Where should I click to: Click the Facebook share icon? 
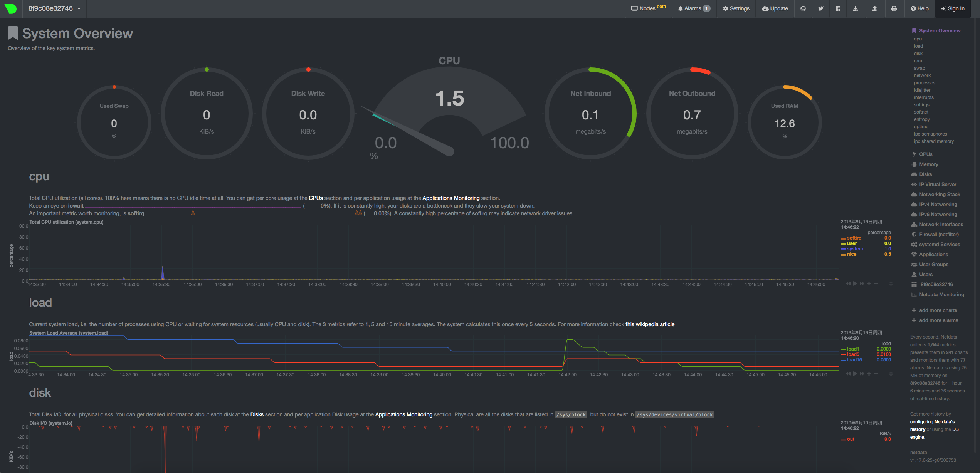pyautogui.click(x=838, y=8)
